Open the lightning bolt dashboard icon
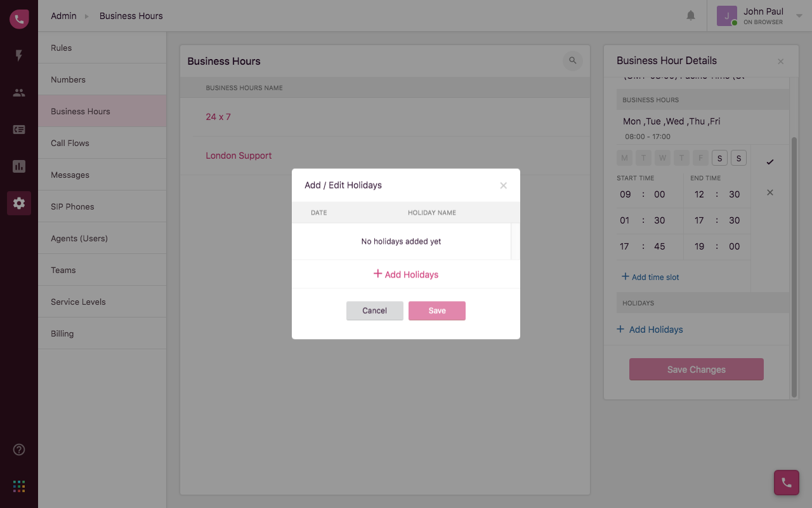The image size is (812, 508). click(19, 56)
